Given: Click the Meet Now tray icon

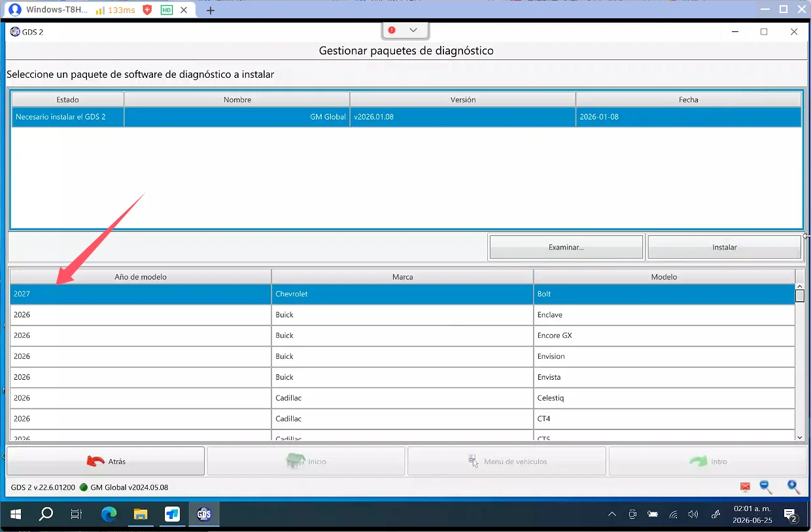Looking at the screenshot, I should tap(632, 514).
